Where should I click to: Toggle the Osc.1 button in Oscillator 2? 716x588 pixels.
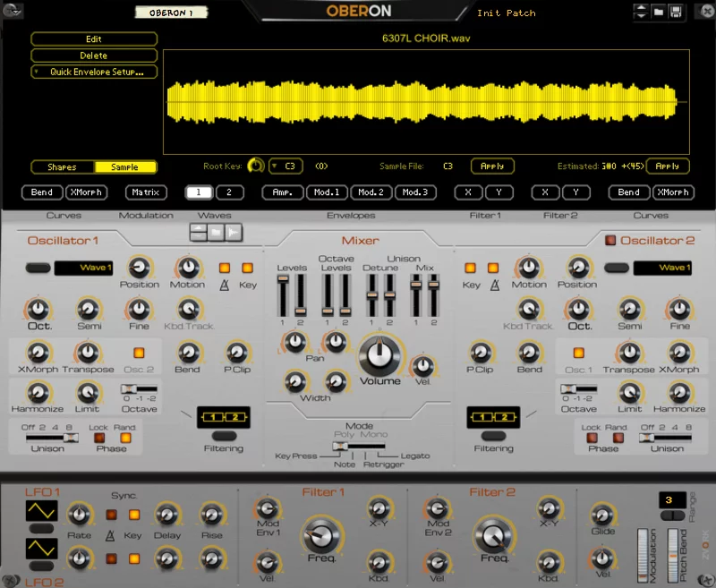coord(578,353)
